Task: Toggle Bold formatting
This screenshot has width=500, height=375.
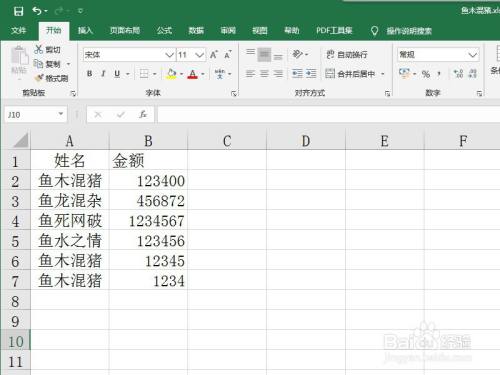Action: click(89, 74)
